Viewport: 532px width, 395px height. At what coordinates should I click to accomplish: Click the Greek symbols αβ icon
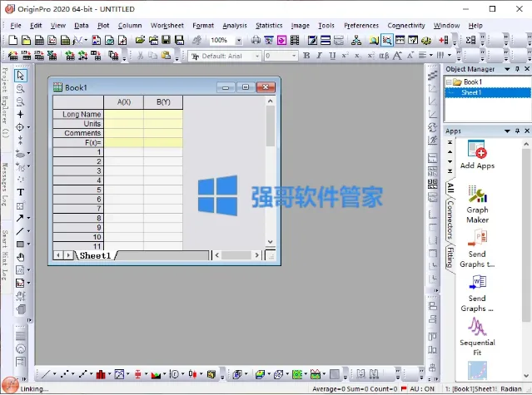(384, 56)
